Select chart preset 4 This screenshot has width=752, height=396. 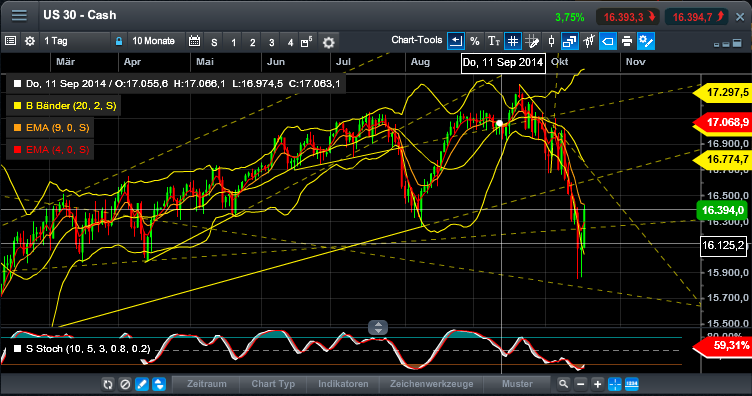click(x=290, y=42)
